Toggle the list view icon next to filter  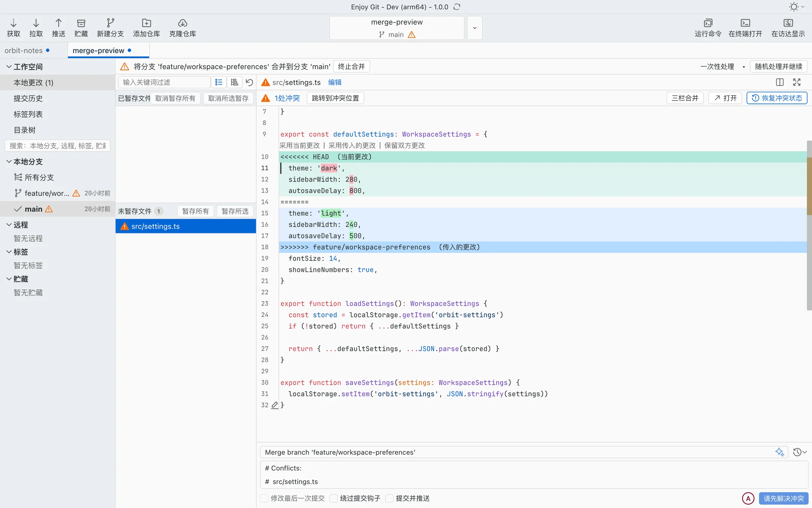pyautogui.click(x=219, y=82)
